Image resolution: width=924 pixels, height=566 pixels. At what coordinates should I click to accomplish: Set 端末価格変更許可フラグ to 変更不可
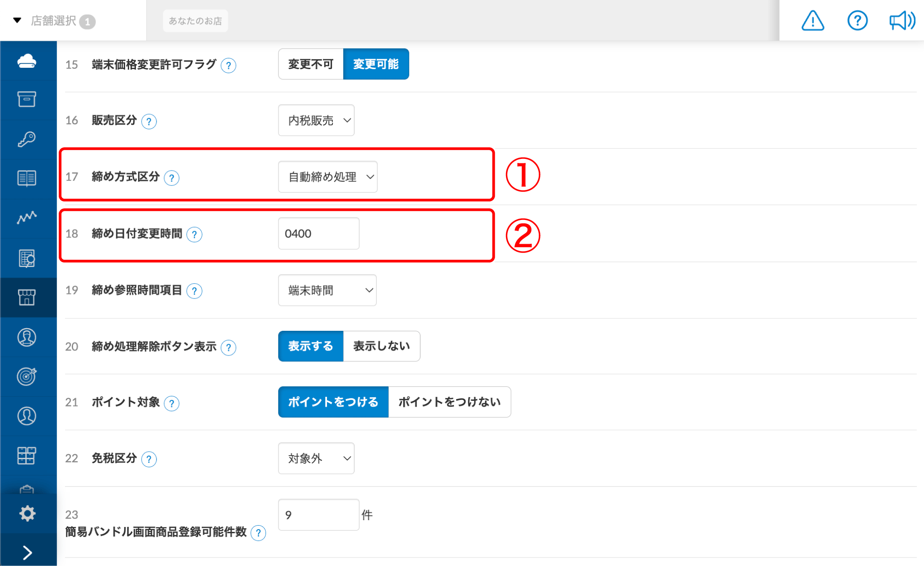click(310, 64)
